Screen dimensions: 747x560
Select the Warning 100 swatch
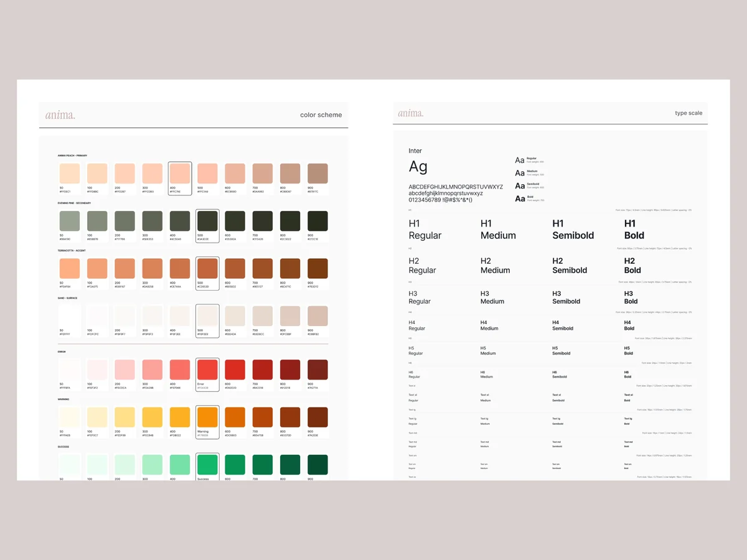[97, 417]
